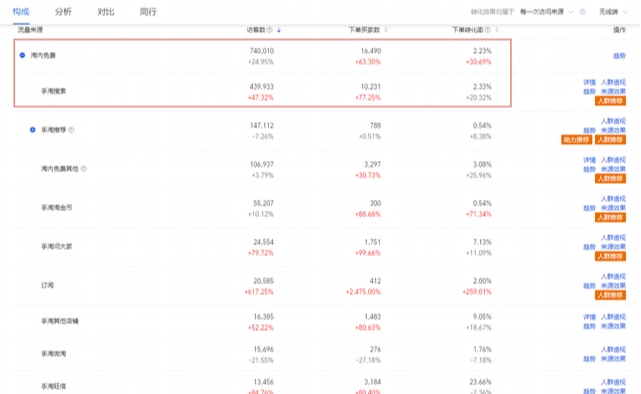Switch to the 对比 tab
This screenshot has height=394, width=641.
click(x=105, y=12)
